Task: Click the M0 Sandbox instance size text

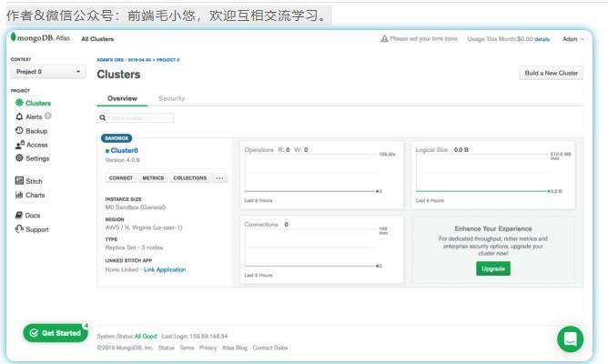Action: click(x=136, y=207)
